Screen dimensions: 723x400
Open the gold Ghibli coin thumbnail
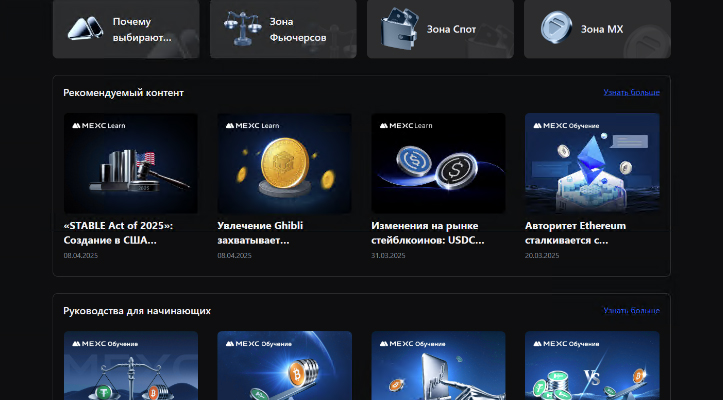click(x=284, y=163)
